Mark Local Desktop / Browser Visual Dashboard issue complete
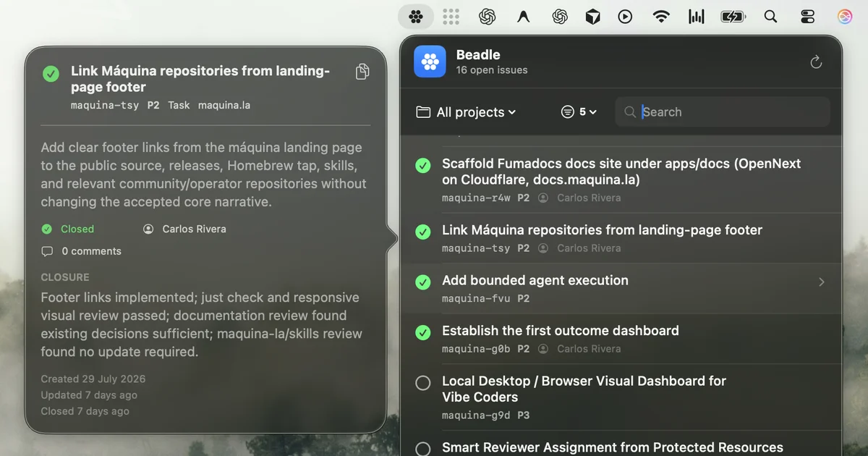This screenshot has width=868, height=456. click(423, 383)
